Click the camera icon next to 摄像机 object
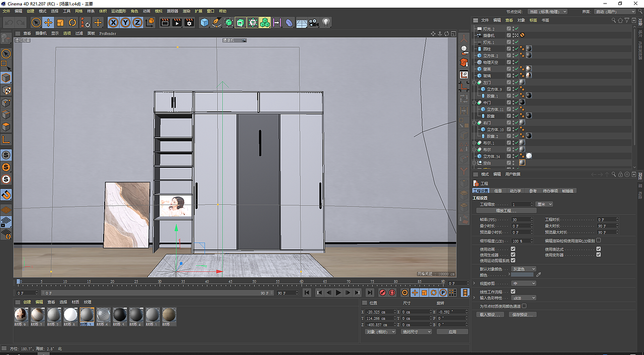Image resolution: width=644 pixels, height=355 pixels. click(x=478, y=35)
